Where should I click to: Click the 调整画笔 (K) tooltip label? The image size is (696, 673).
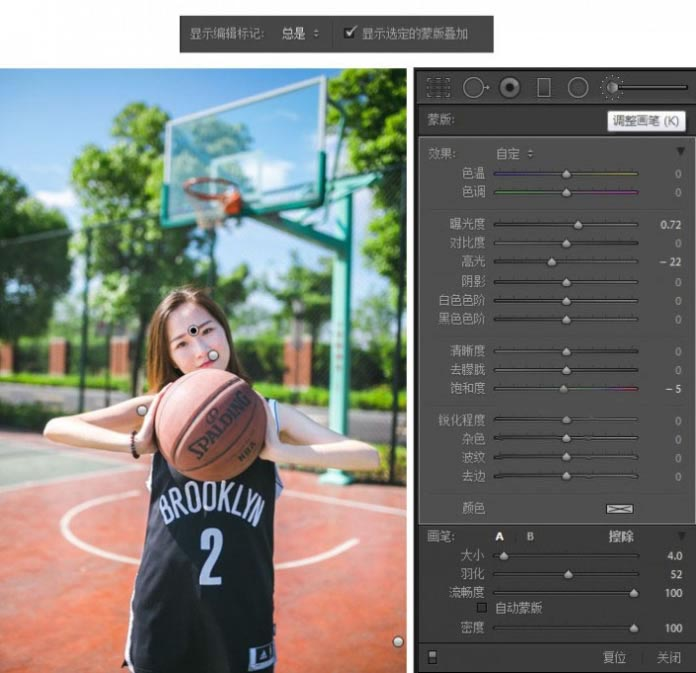[x=646, y=121]
